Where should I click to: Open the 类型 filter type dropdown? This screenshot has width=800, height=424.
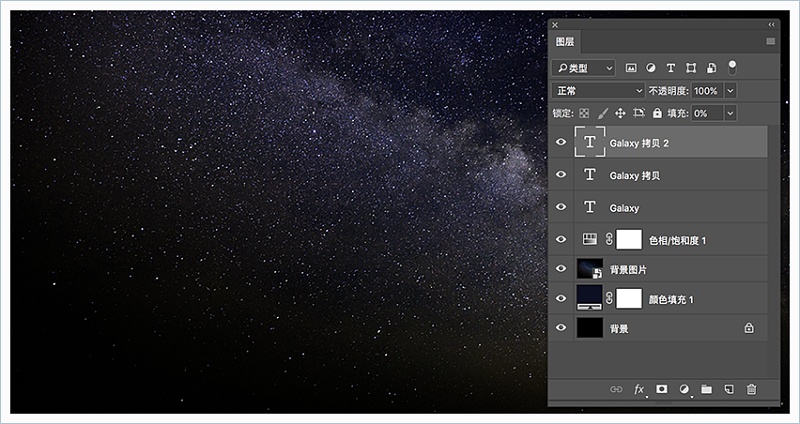(x=584, y=68)
